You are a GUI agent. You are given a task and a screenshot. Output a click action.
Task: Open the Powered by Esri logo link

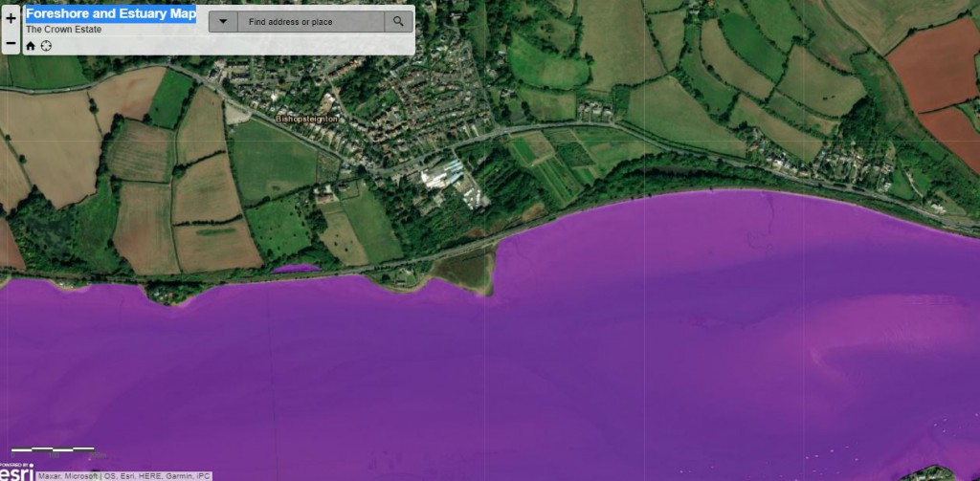coord(17,470)
